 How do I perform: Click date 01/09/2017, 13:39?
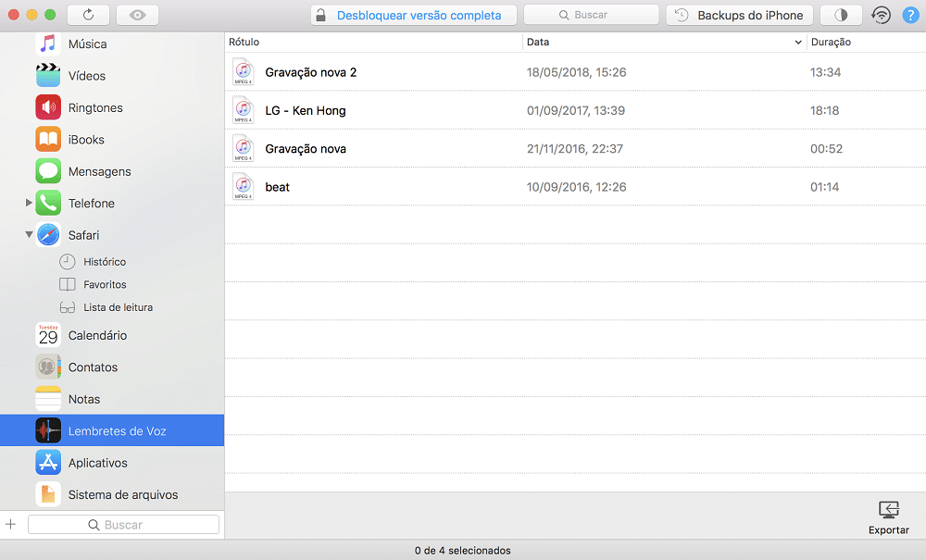pos(576,110)
